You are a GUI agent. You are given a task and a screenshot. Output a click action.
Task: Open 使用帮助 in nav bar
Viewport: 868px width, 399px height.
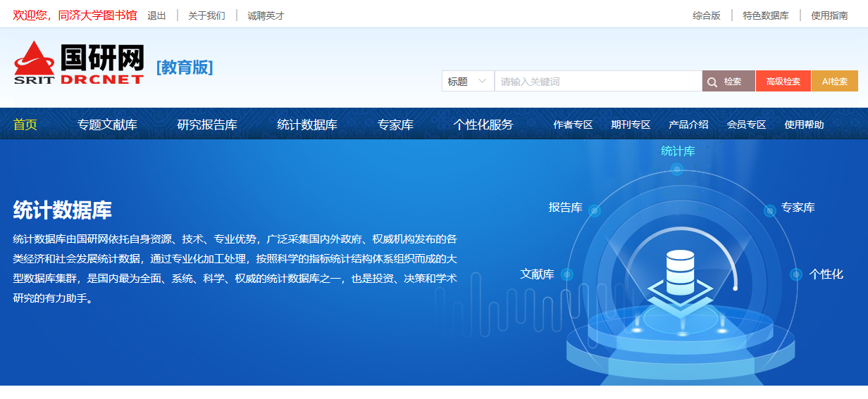coord(804,125)
